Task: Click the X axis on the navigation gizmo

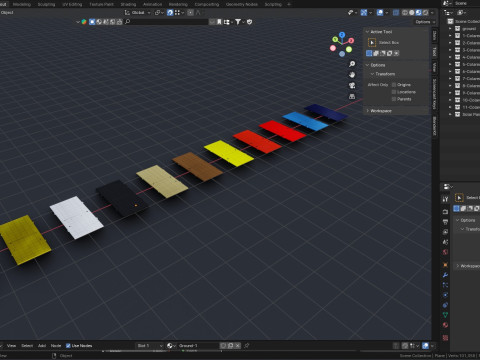Action: click(x=351, y=41)
